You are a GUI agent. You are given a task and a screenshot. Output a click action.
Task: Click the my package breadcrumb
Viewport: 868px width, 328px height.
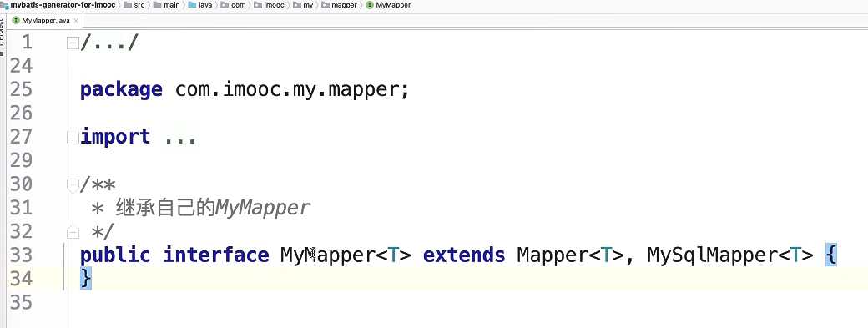click(x=303, y=4)
